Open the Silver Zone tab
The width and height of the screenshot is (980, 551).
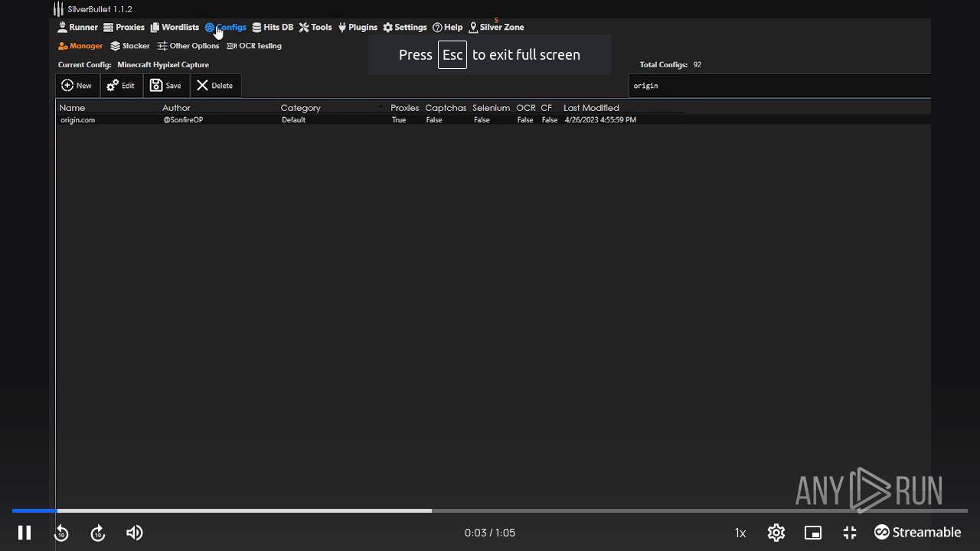tap(497, 27)
